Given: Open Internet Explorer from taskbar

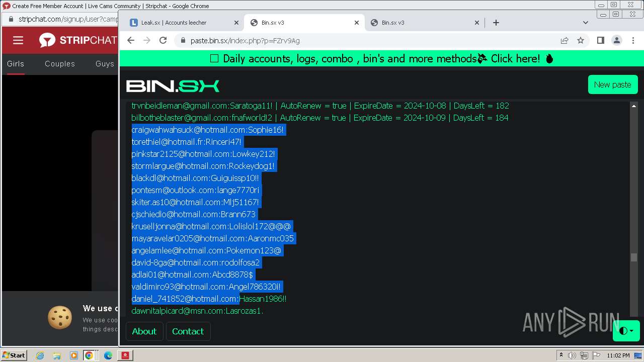Looking at the screenshot, I should (x=40, y=355).
